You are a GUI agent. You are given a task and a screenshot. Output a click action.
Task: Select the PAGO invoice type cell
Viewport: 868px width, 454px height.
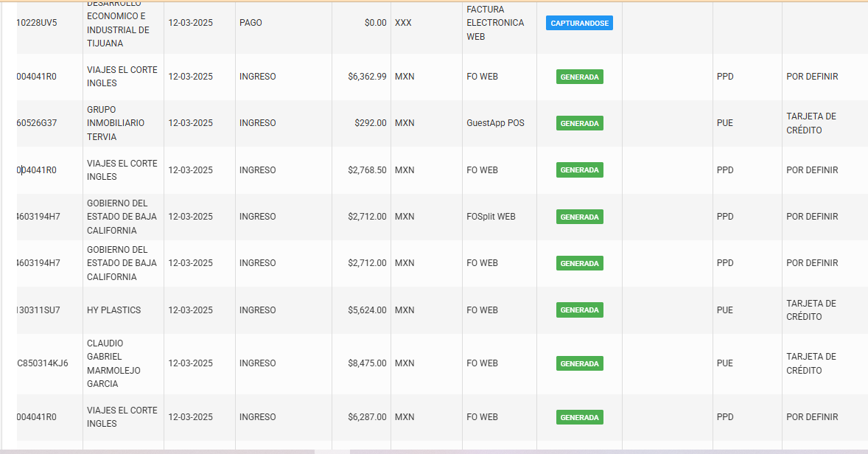pos(251,23)
